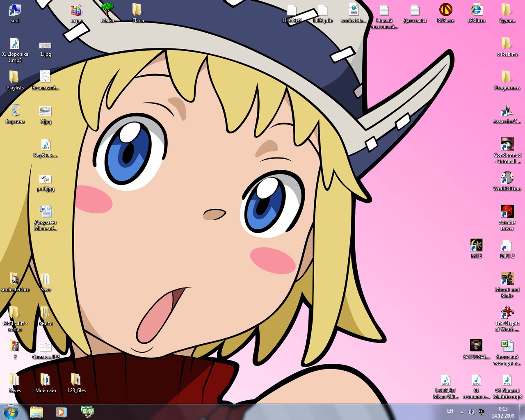Image resolution: width=525 pixels, height=420 pixels.
Task: Open the green money app on taskbar
Action: click(87, 412)
